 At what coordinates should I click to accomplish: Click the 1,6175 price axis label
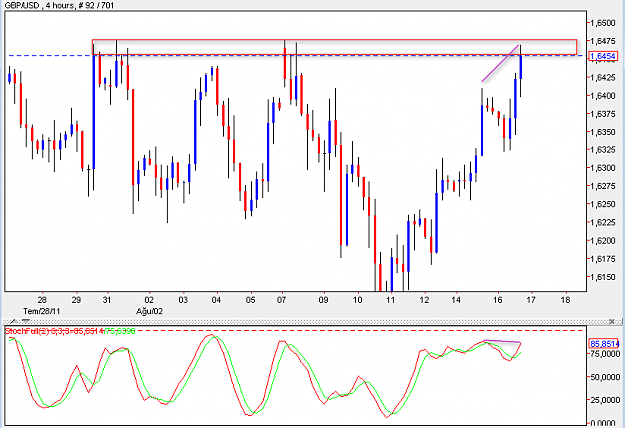(604, 259)
